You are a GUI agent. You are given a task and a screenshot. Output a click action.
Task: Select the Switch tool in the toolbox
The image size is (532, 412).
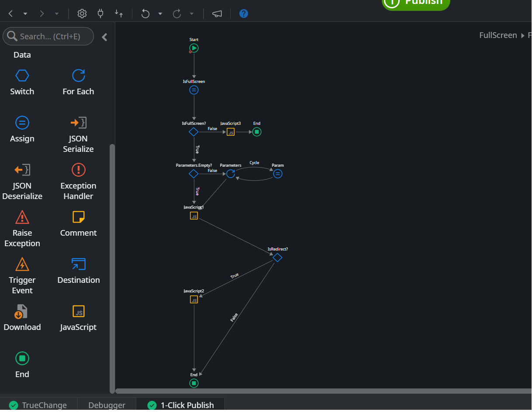tap(22, 81)
